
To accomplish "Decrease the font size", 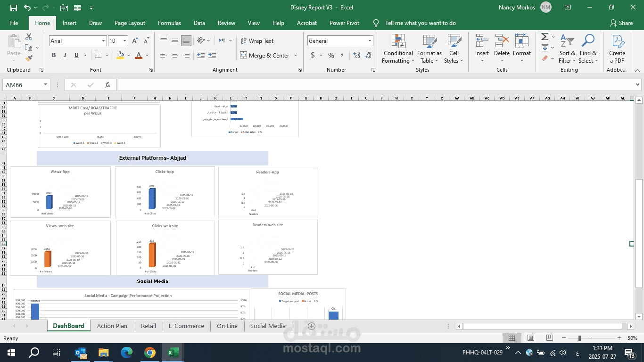I will tap(146, 41).
